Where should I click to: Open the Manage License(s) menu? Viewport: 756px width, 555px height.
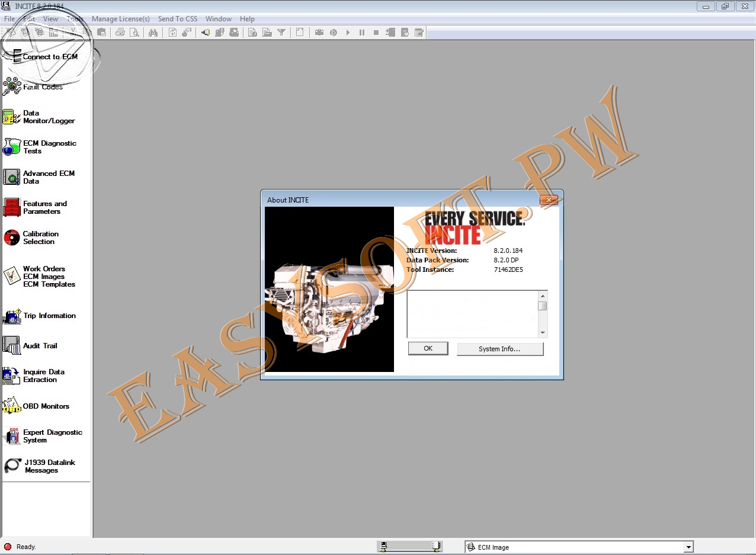[121, 19]
